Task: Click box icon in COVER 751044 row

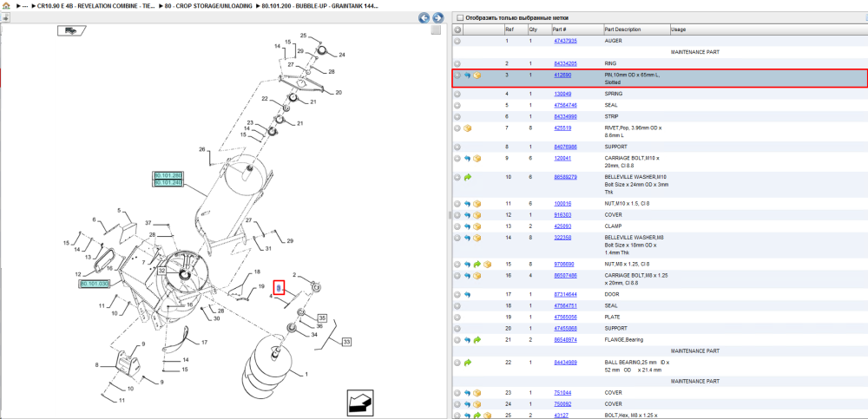Action: coord(477,393)
